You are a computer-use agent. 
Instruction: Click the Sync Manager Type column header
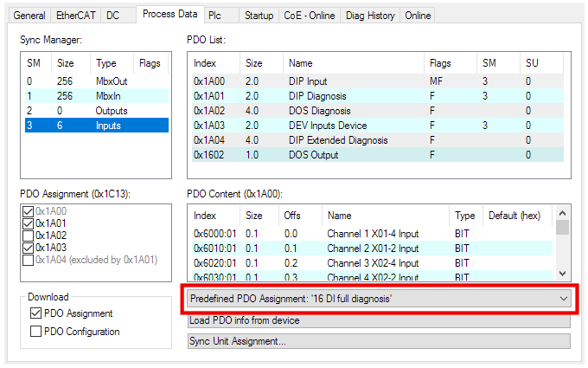coord(112,63)
